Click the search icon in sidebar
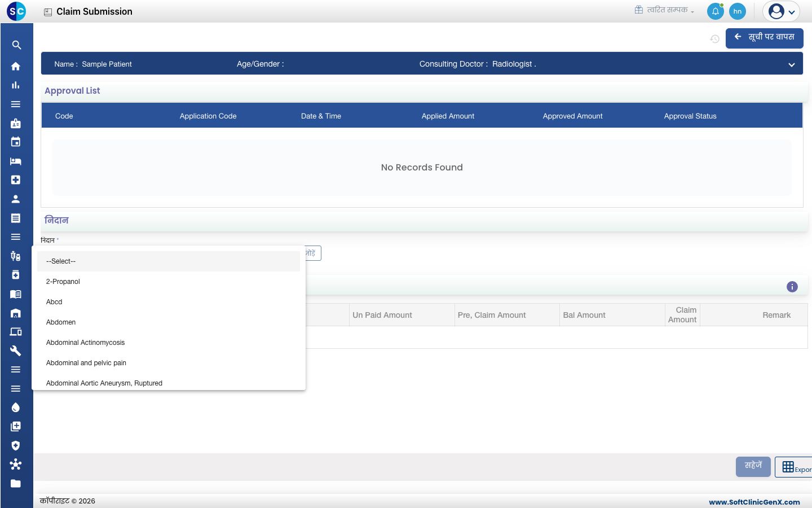 16,45
